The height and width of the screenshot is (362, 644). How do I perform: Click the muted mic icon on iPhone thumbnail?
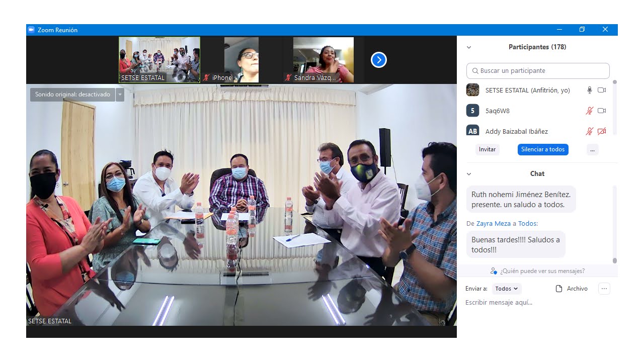click(206, 77)
